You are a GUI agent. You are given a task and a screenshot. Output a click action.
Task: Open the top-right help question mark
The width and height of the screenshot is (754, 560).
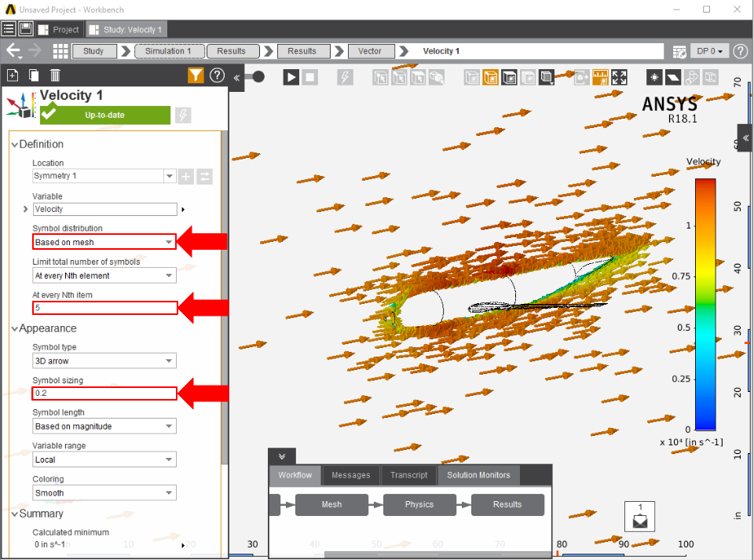[x=741, y=51]
